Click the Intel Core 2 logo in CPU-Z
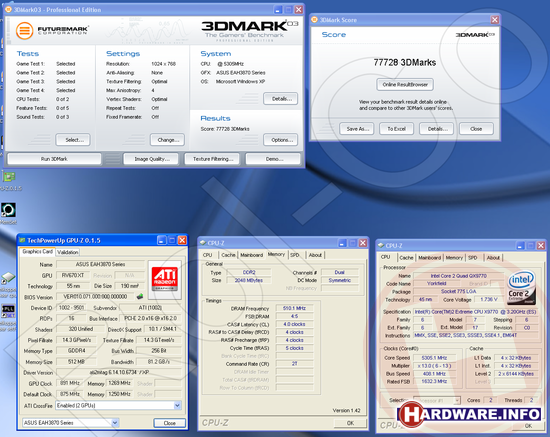 click(x=521, y=287)
